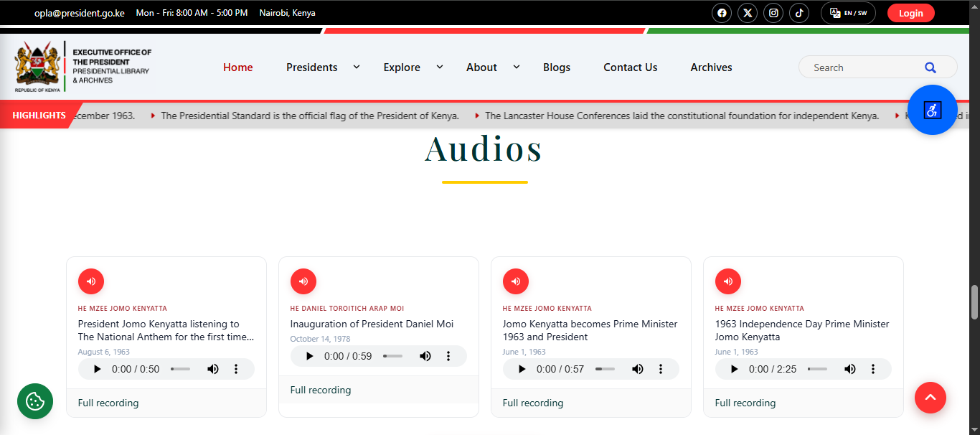
Task: Open more options on the 2:25 audio player
Action: (x=873, y=369)
